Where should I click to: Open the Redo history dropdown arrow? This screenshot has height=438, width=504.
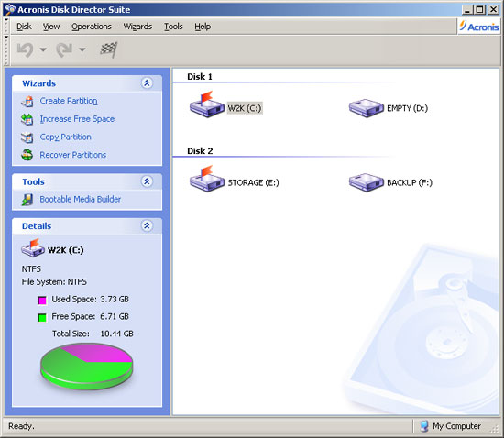tap(82, 49)
